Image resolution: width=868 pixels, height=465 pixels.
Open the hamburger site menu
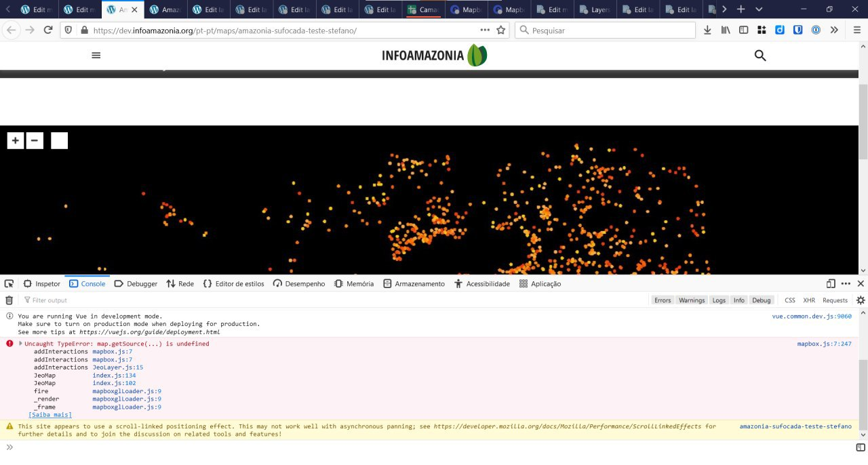[x=96, y=56]
